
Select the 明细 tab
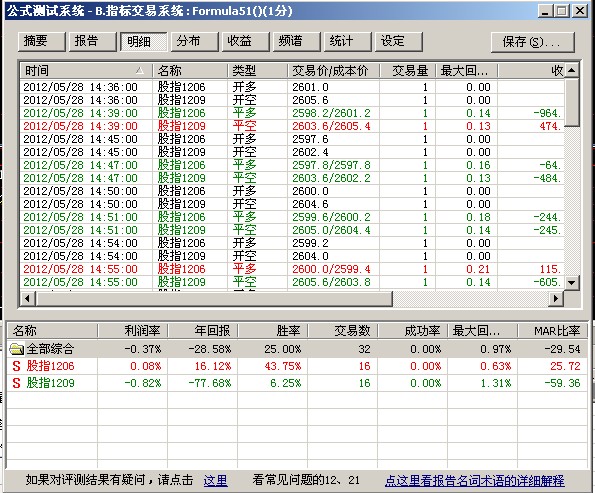tap(143, 41)
